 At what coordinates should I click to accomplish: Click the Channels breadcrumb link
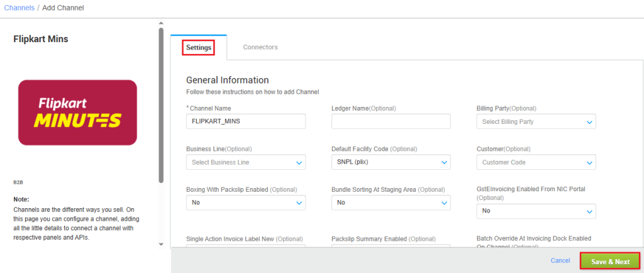click(19, 8)
